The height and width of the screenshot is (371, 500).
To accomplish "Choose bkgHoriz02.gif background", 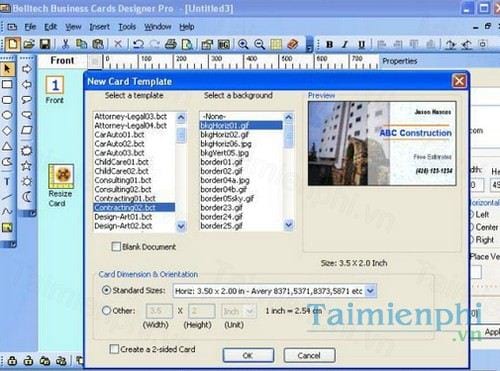I will pos(241,135).
